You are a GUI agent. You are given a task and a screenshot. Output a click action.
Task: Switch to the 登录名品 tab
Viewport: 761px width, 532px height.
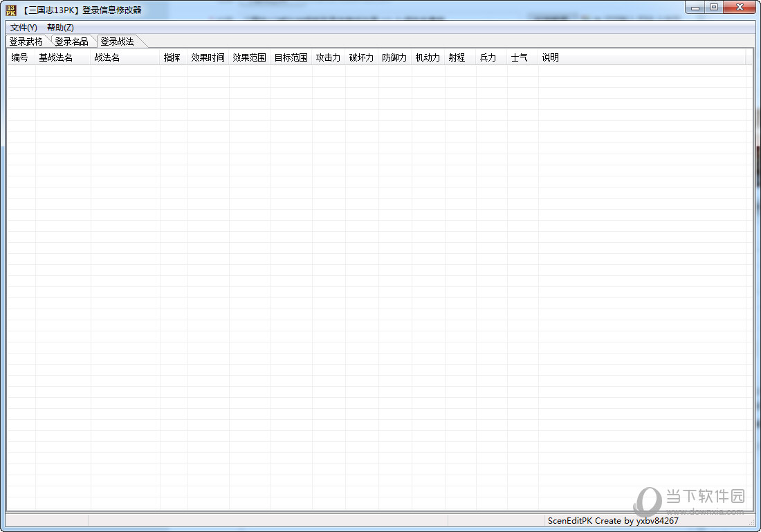[x=72, y=42]
